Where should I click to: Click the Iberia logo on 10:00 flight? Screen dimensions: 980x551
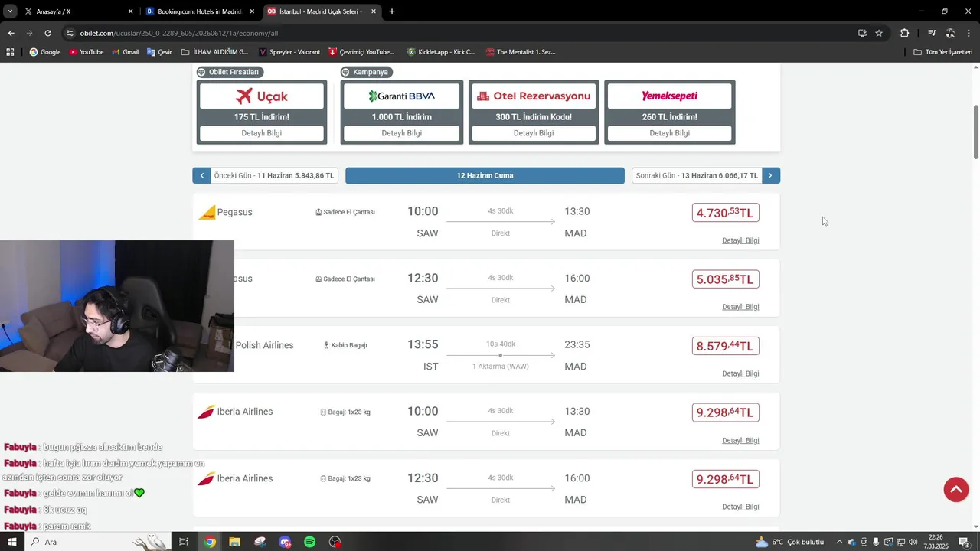[206, 412]
